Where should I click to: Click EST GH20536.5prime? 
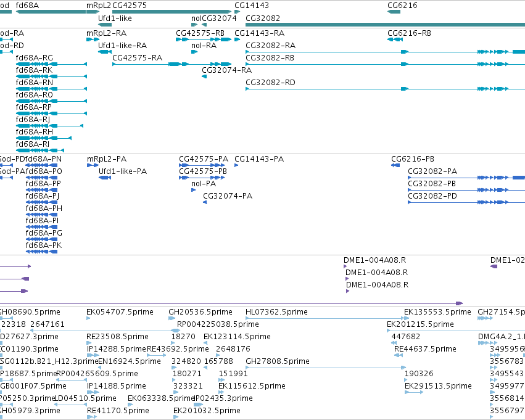point(200,312)
